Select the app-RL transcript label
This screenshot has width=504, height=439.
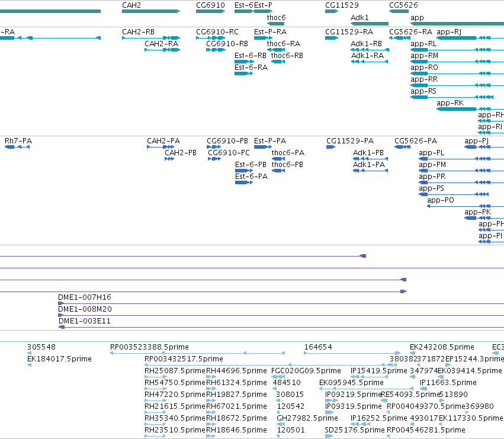point(423,44)
